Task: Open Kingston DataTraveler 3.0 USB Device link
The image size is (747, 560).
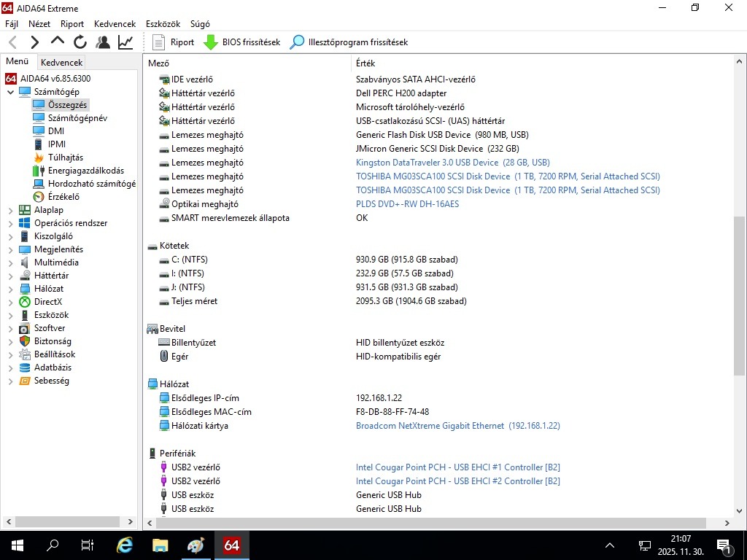Action: click(x=452, y=163)
